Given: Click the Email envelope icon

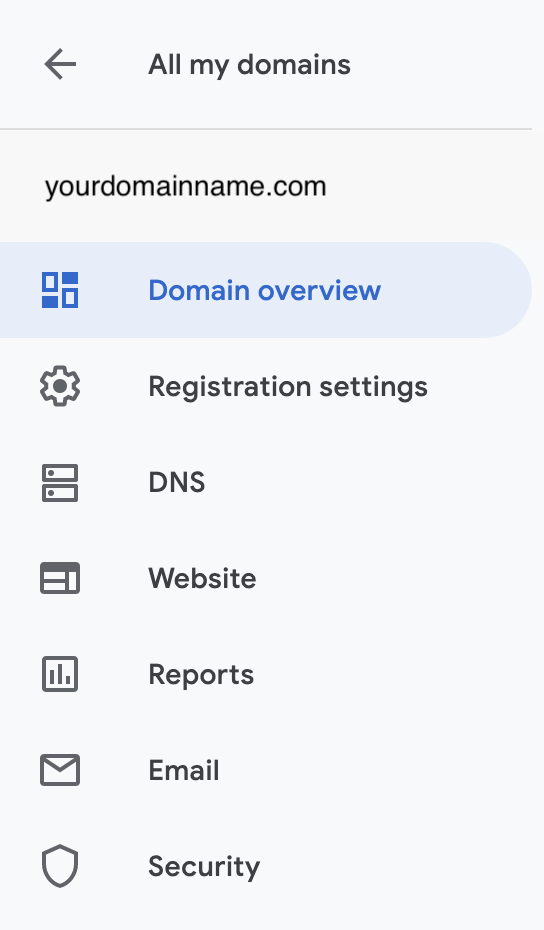Looking at the screenshot, I should tap(60, 770).
